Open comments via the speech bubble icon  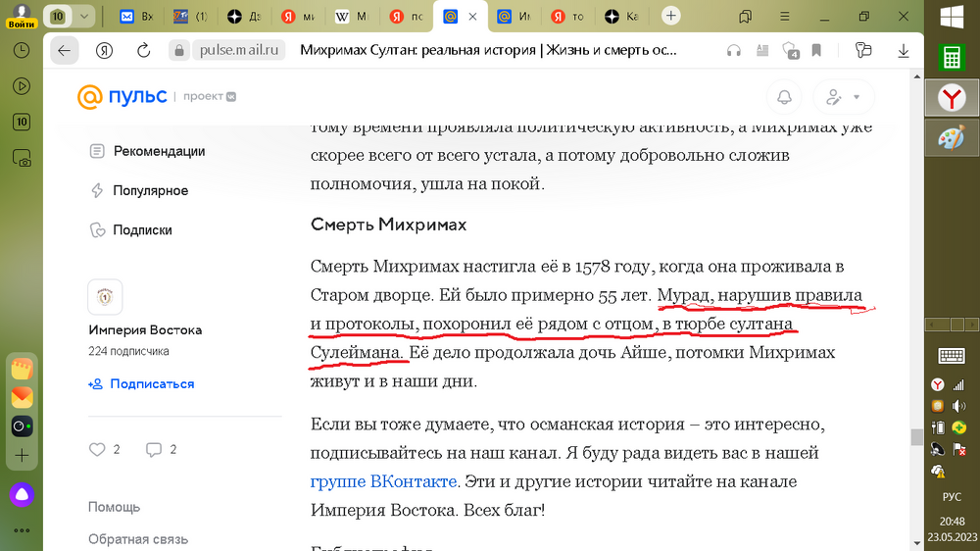coord(153,449)
